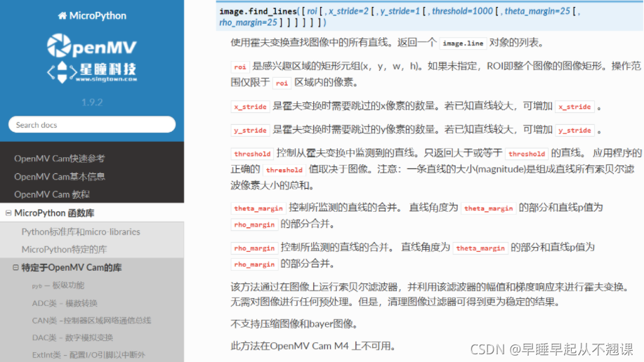Open OpenMV Cam基本信息 page
644x362 pixels.
[x=60, y=177]
